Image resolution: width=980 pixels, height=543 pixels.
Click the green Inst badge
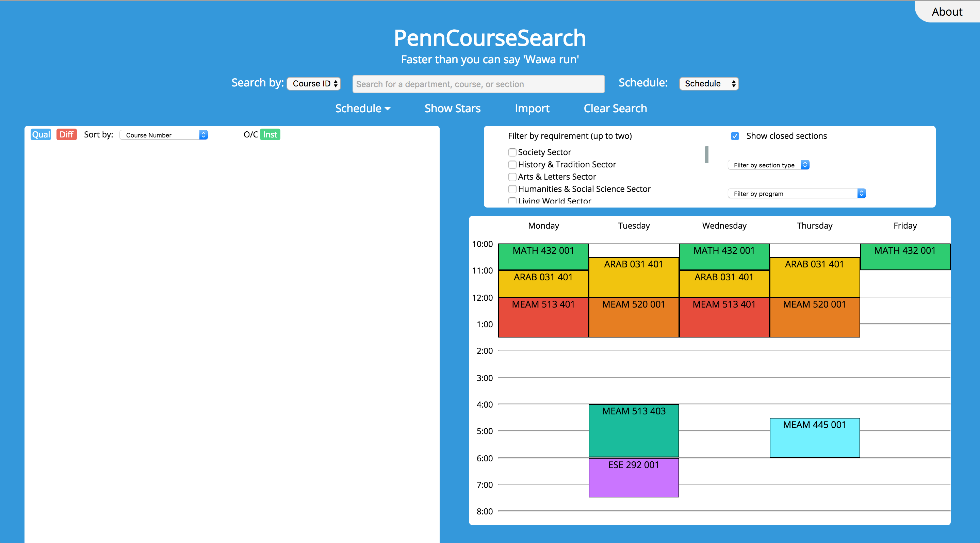pyautogui.click(x=270, y=135)
